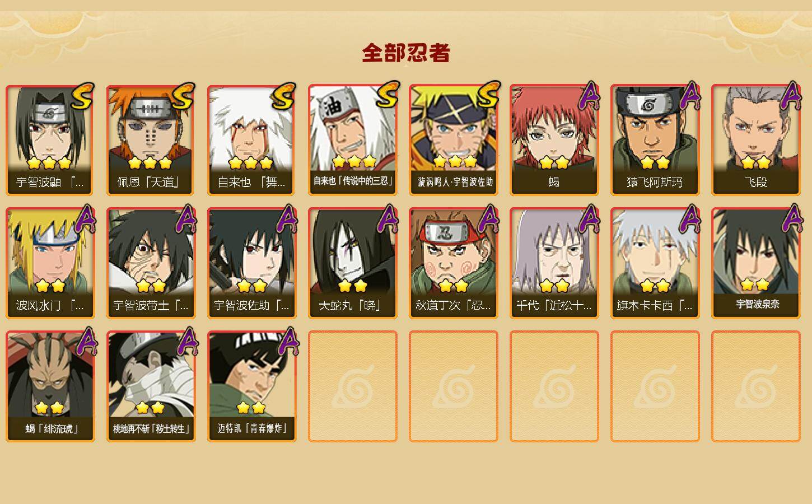Select the 桃地再不斩「秽土转生」 card
Image resolution: width=812 pixels, height=504 pixels.
151,386
